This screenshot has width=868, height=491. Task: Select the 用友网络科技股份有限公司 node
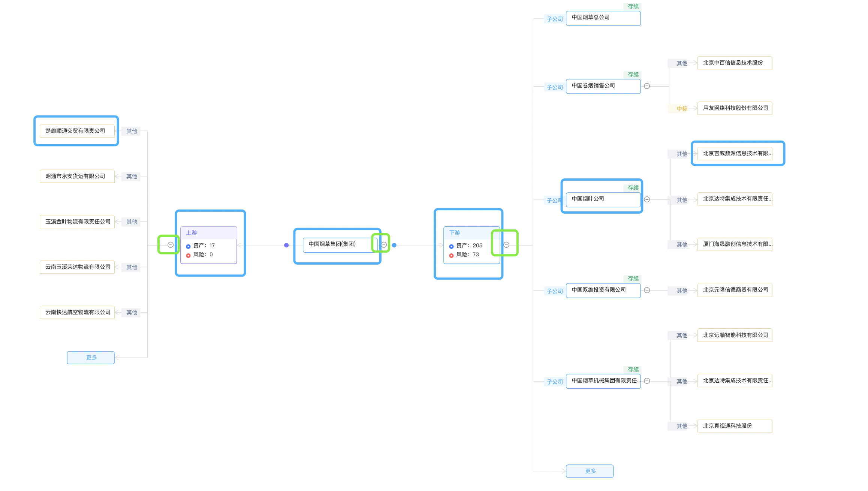pyautogui.click(x=735, y=108)
